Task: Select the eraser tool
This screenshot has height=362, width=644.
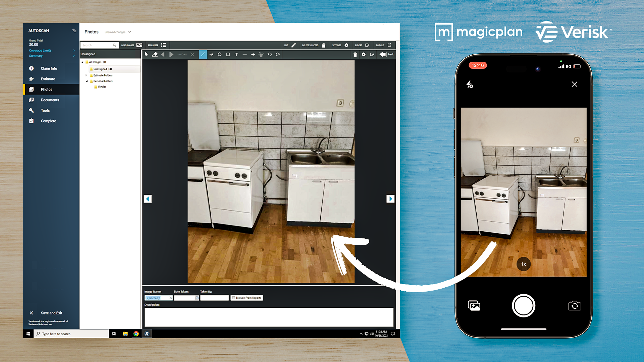Action: 155,54
